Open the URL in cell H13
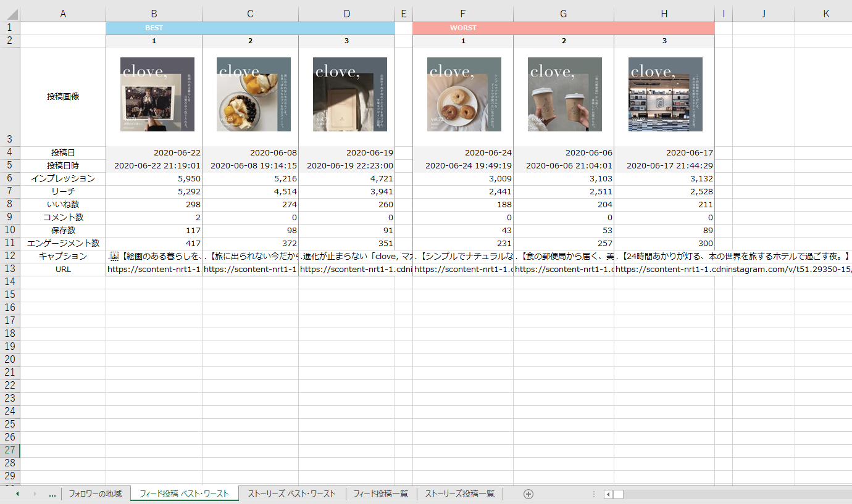 pos(664,270)
